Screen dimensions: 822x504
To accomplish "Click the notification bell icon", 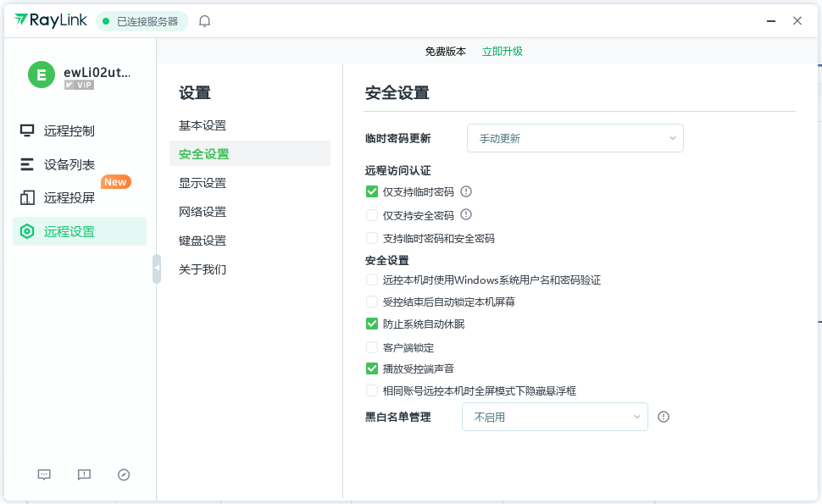I will pos(204,21).
